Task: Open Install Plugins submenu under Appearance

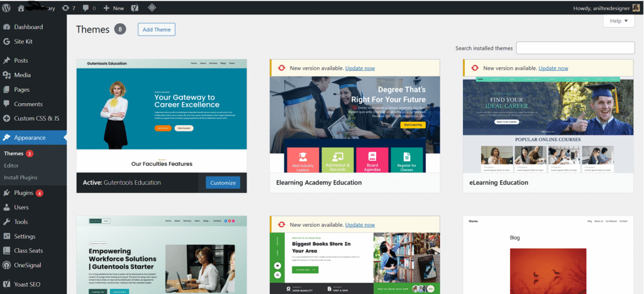Action: pos(21,177)
